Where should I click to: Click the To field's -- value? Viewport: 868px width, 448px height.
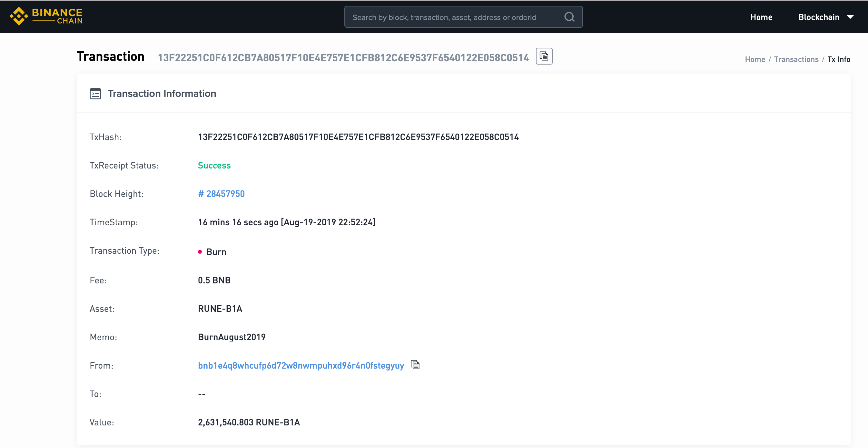pyautogui.click(x=202, y=394)
